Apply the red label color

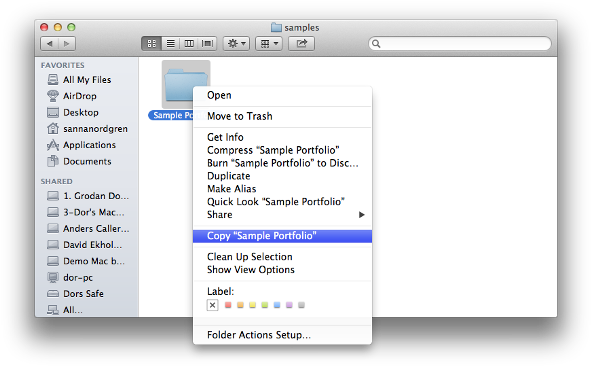pos(228,305)
